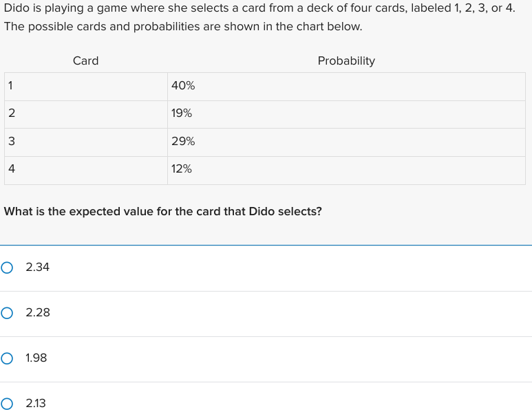Click the table cell for card 4

86,171
